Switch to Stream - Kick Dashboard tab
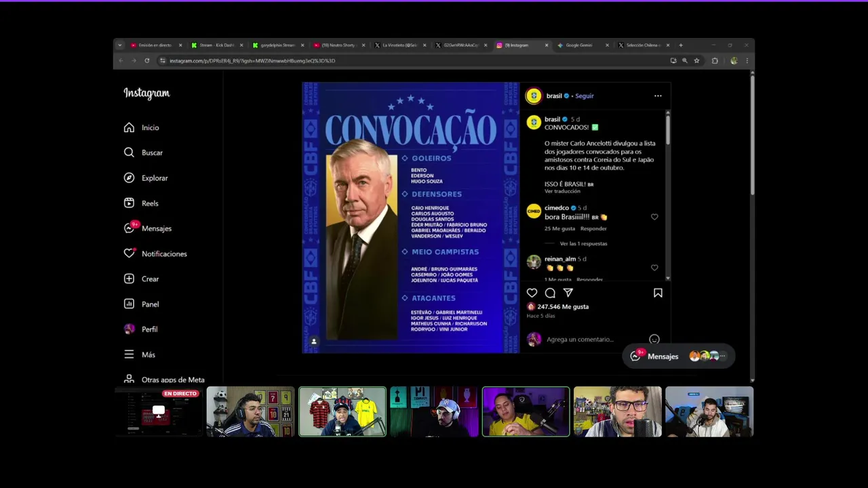The height and width of the screenshot is (488, 868). click(217, 45)
